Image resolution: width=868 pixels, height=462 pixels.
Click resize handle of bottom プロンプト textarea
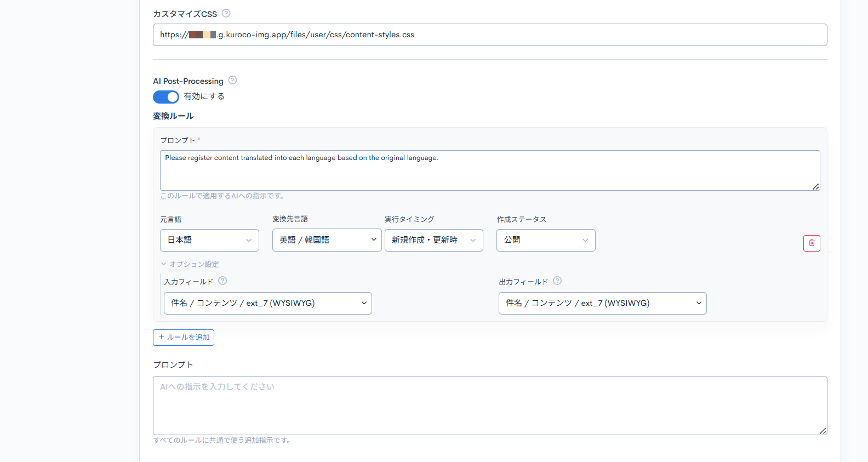(x=823, y=431)
